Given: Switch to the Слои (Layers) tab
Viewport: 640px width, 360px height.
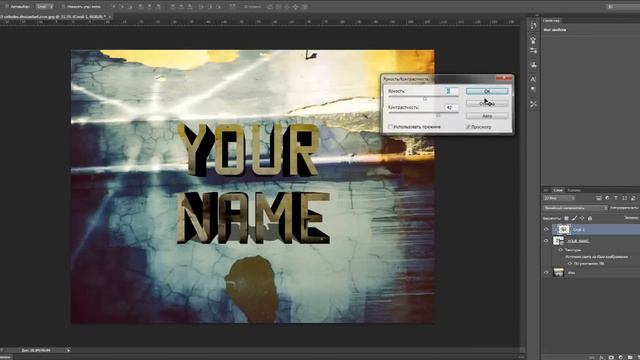Looking at the screenshot, I should pos(558,190).
